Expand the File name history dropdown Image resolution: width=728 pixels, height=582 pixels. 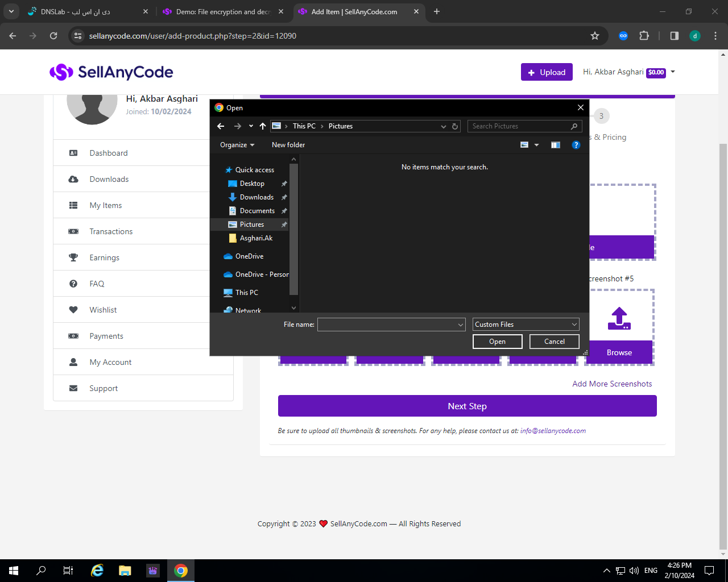[x=461, y=325]
